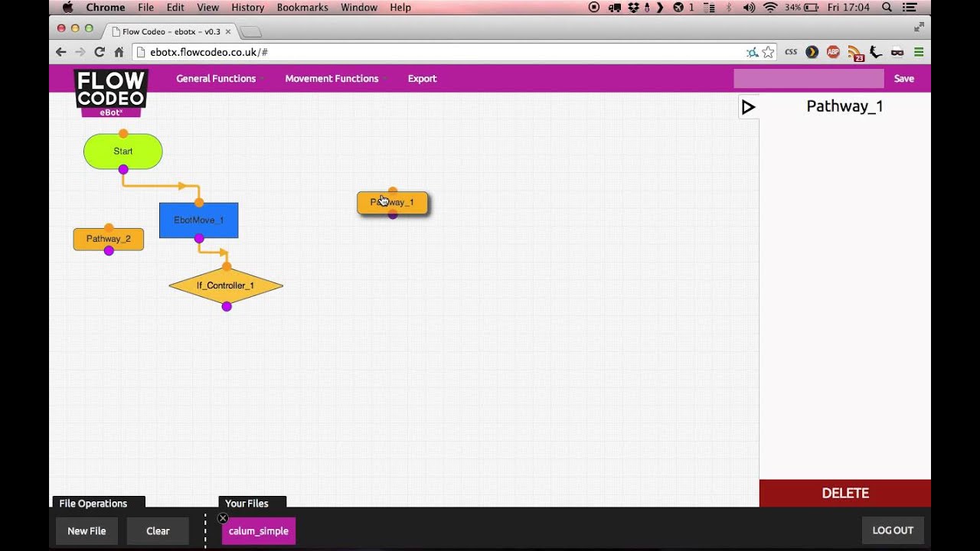
Task: Click the translate icon in address bar
Action: (x=753, y=52)
